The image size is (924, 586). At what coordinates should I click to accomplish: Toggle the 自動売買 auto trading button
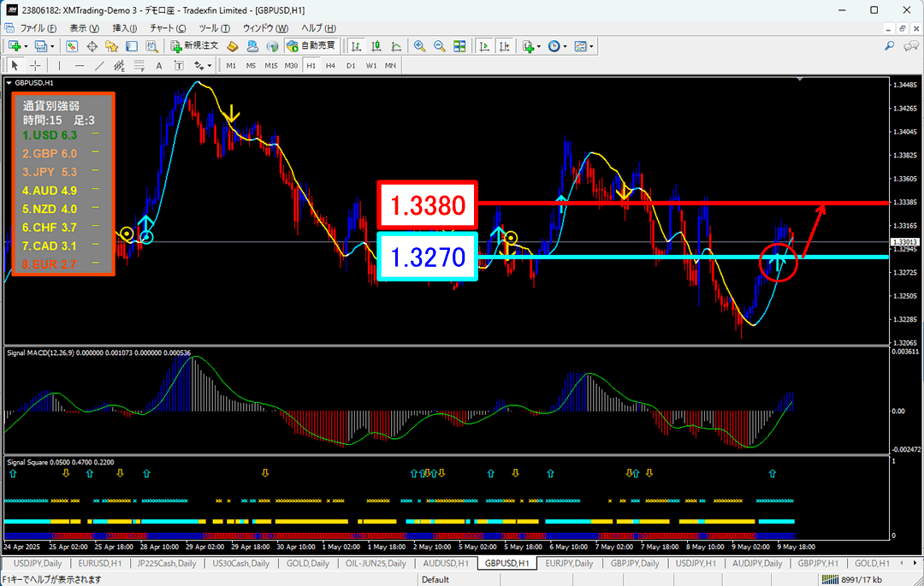tap(311, 46)
